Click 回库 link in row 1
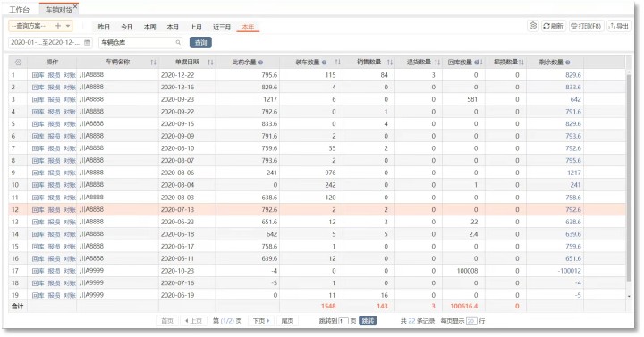The image size is (644, 337). pos(38,75)
